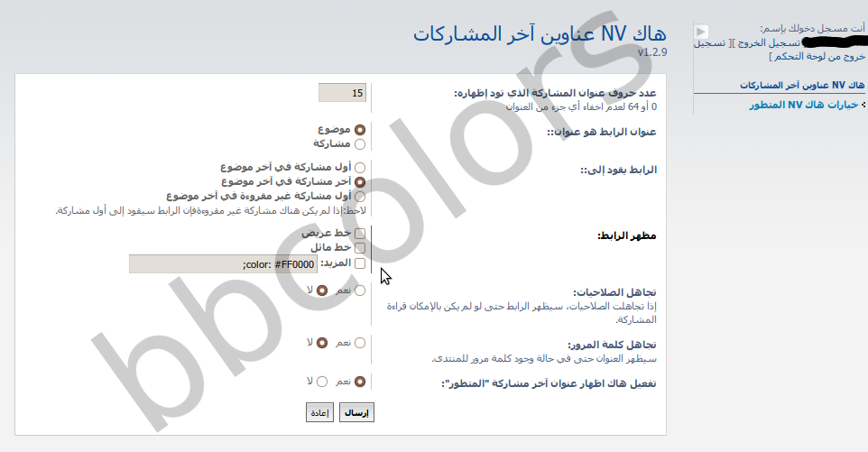Image resolution: width=868 pixels, height=452 pixels.
Task: Open هاك NV عناوين آخر المشاركات sidebar heading
Action: [x=781, y=85]
